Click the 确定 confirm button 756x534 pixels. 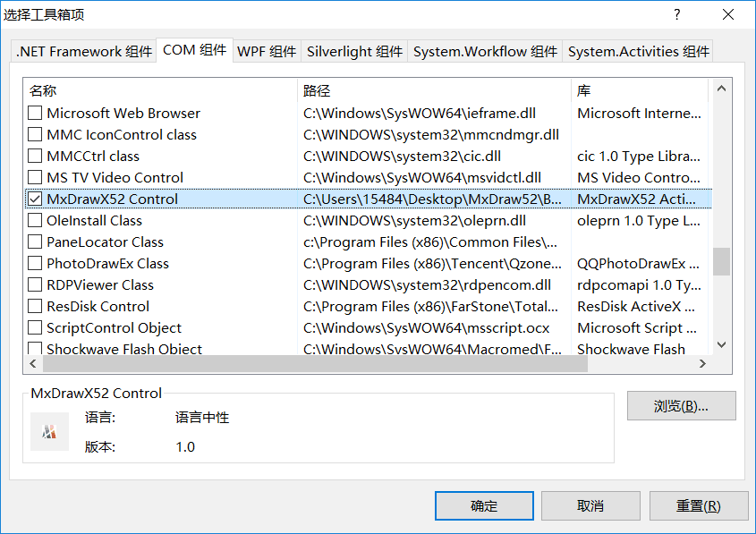click(483, 505)
